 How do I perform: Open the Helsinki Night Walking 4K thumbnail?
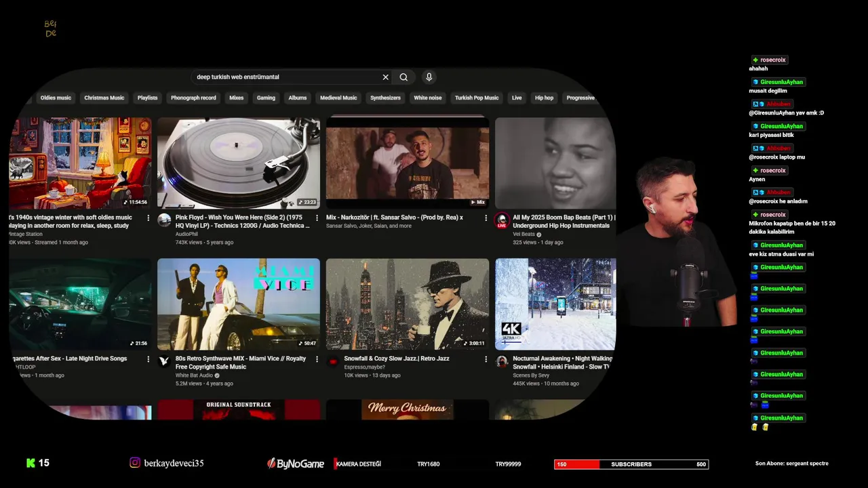(x=555, y=304)
